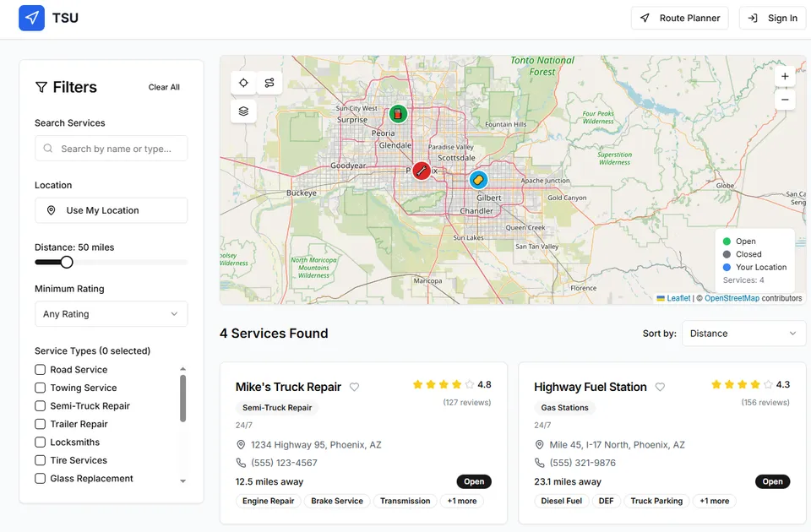The image size is (811, 532).
Task: Click the Search Services input field
Action: pyautogui.click(x=112, y=149)
